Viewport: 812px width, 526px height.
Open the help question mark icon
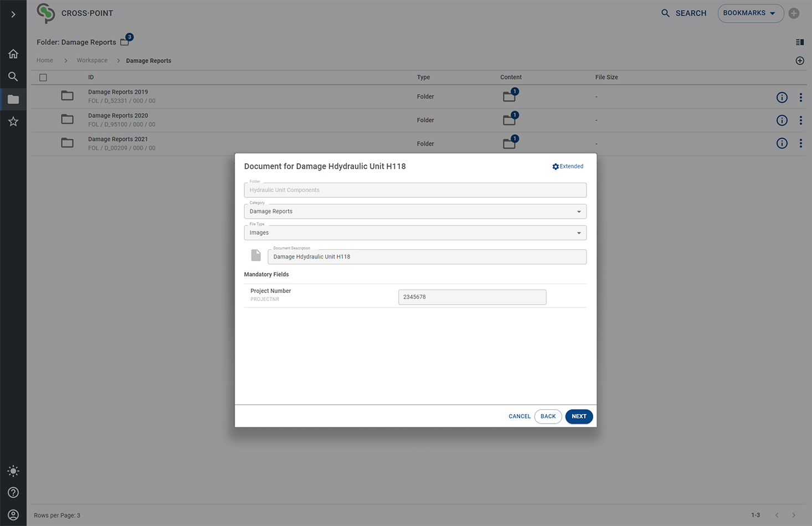pos(13,493)
